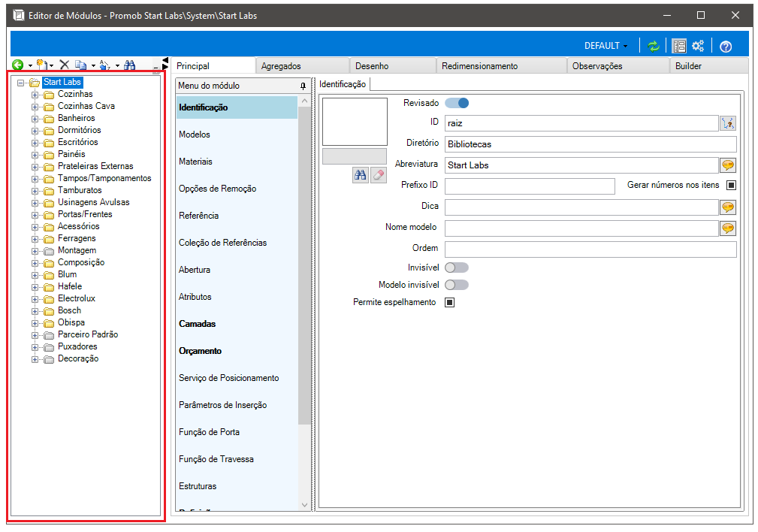Open Parâmetros de Inserção menu item

pos(237,405)
